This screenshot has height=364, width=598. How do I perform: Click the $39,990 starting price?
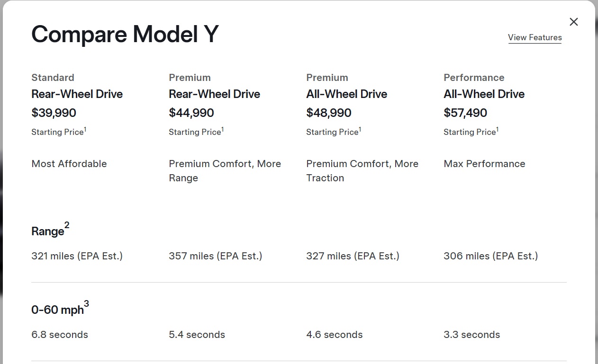(x=54, y=113)
